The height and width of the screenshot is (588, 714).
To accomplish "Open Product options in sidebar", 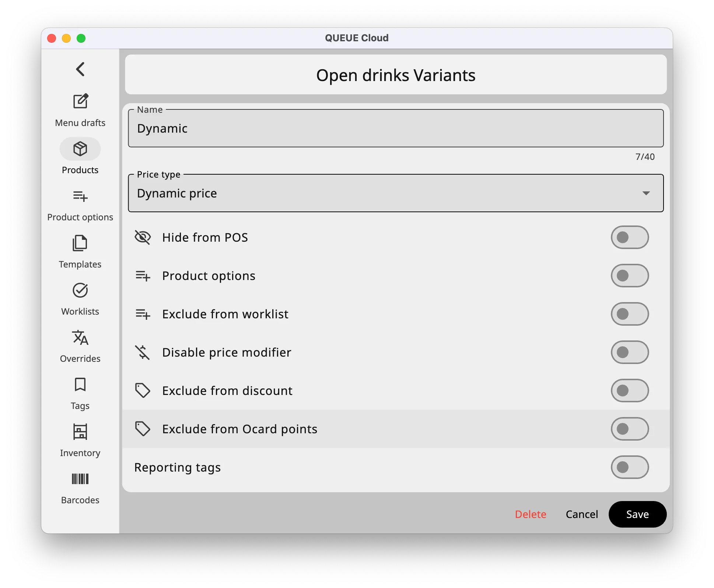I will click(x=80, y=205).
